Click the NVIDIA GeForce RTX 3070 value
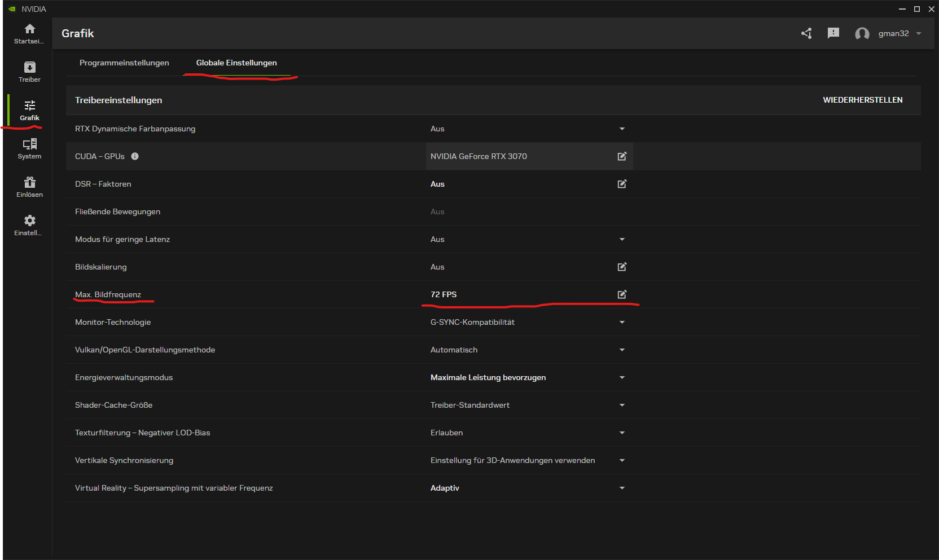Viewport: 939px width, 560px height. 479,156
